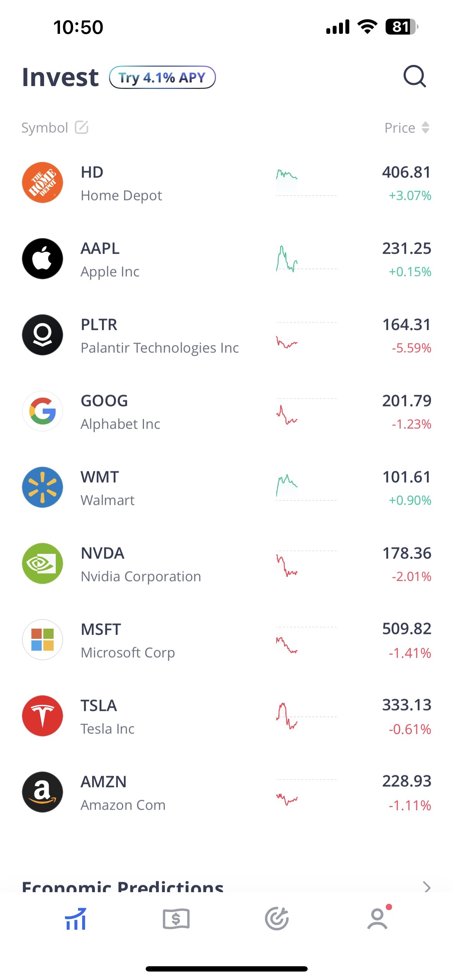This screenshot has width=453, height=980.
Task: Tap the Nvidia logo icon
Action: (x=43, y=563)
